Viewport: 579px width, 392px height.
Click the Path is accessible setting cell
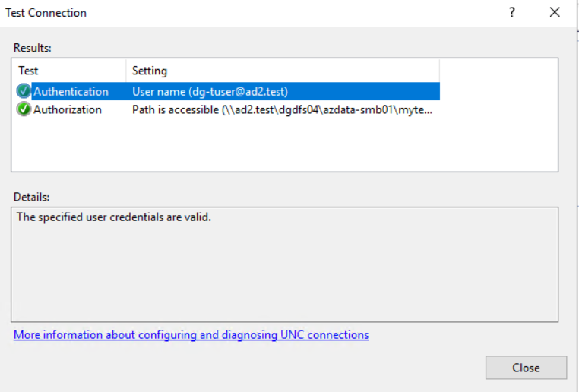(282, 109)
